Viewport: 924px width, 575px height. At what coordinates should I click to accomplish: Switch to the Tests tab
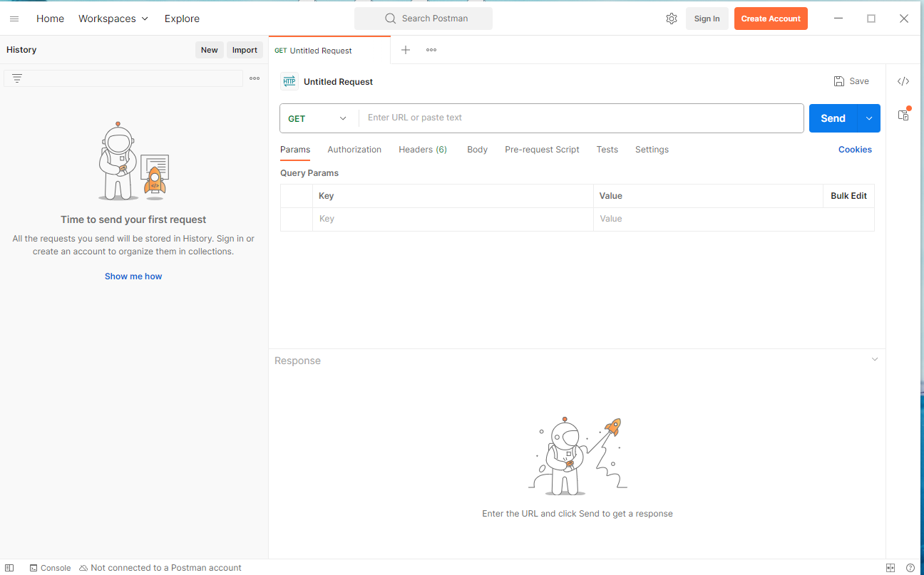tap(607, 150)
